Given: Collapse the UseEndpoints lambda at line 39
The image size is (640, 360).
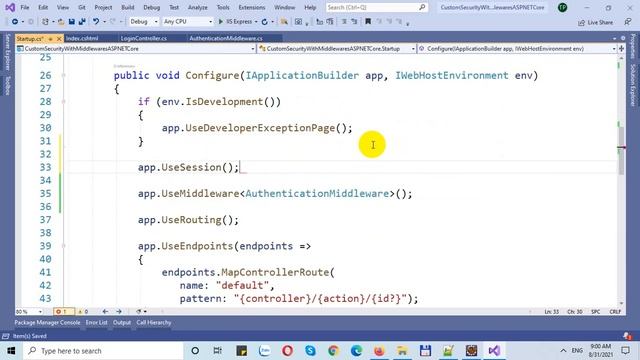Looking at the screenshot, I should tap(64, 246).
